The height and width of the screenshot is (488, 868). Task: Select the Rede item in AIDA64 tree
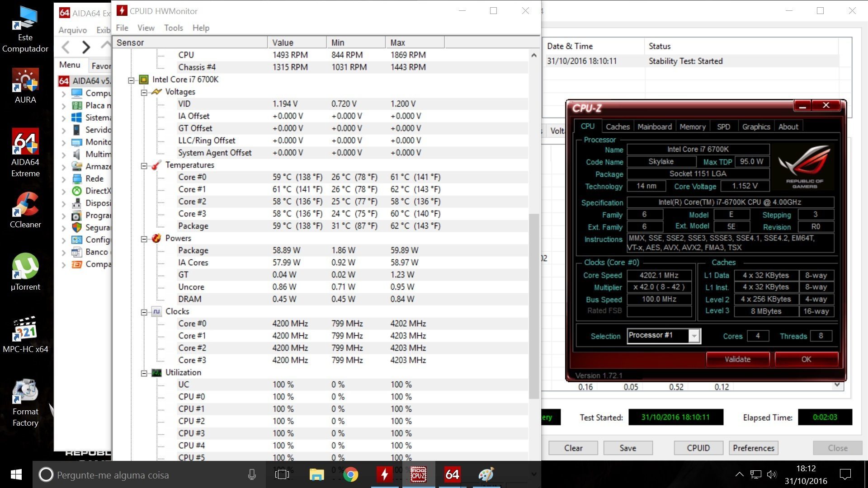(94, 178)
